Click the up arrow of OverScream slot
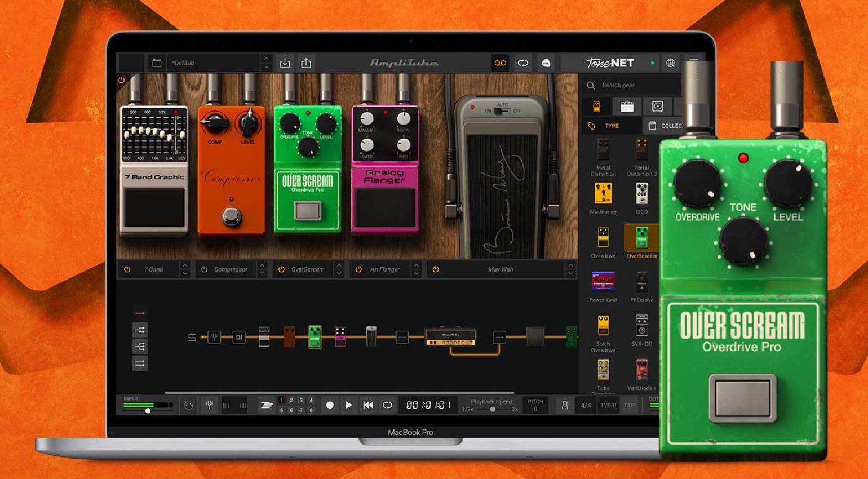 pyautogui.click(x=339, y=265)
